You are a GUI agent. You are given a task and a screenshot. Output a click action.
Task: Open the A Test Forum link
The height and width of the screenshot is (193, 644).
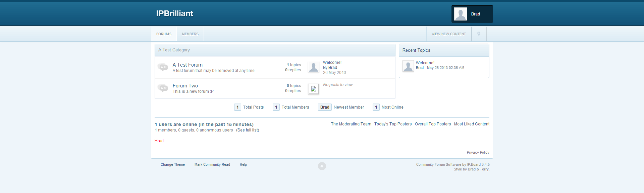coord(187,65)
